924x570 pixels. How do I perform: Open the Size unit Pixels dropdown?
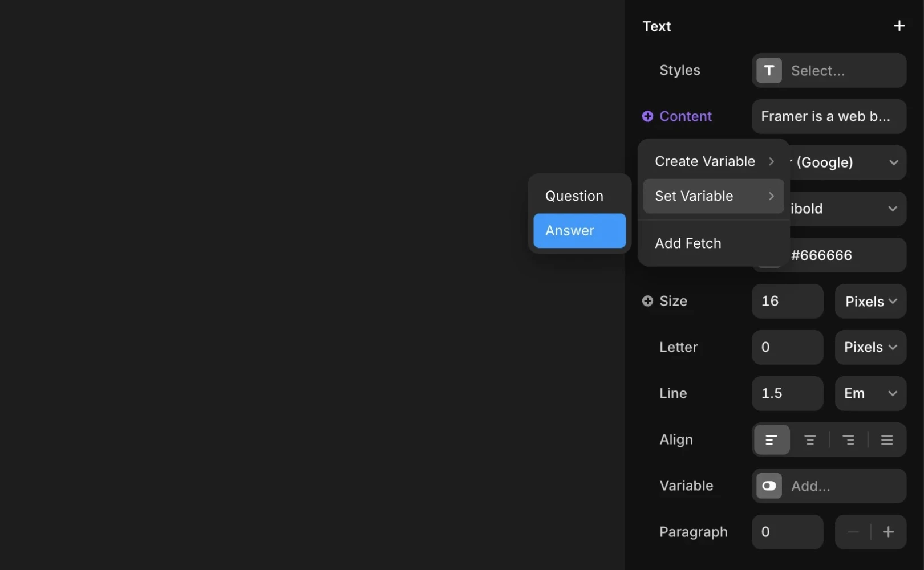pyautogui.click(x=870, y=302)
